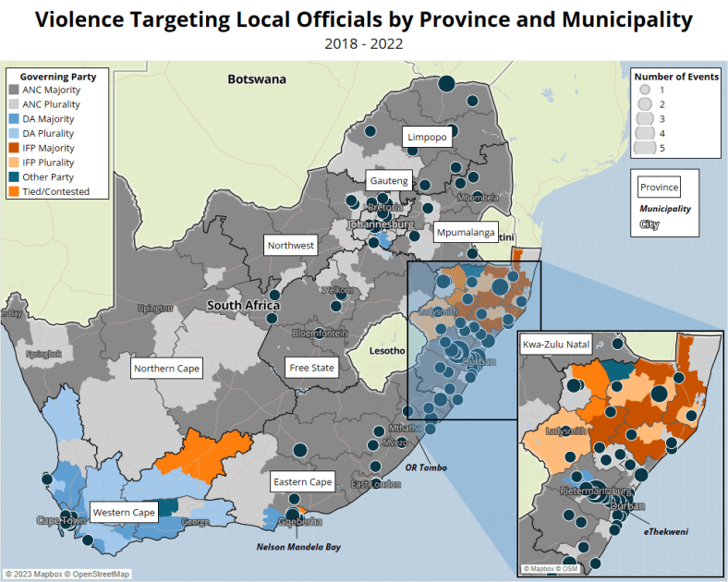Click the IFP Majority legend swatch
Screen dimensions: 728x582
pyautogui.click(x=16, y=148)
